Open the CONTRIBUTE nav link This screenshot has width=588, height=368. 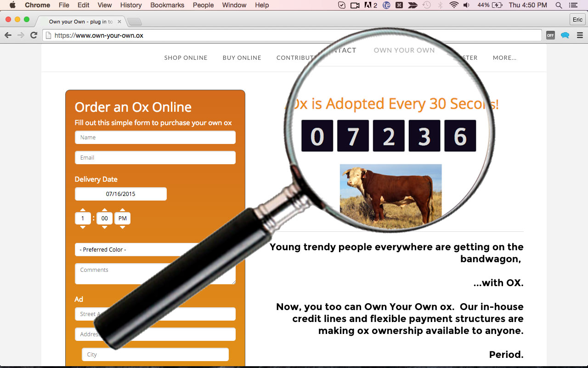295,57
